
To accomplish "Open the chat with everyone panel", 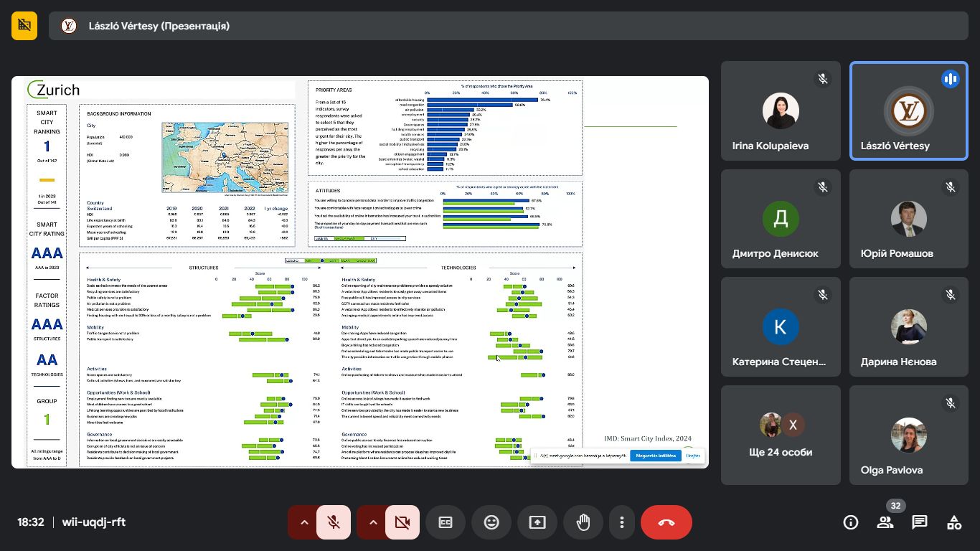I will coord(920,522).
